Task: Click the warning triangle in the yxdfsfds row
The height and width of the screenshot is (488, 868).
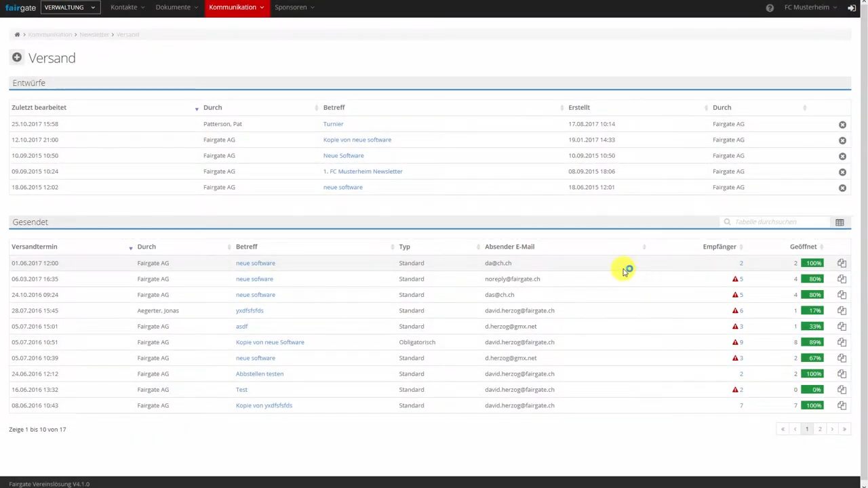Action: pos(735,310)
